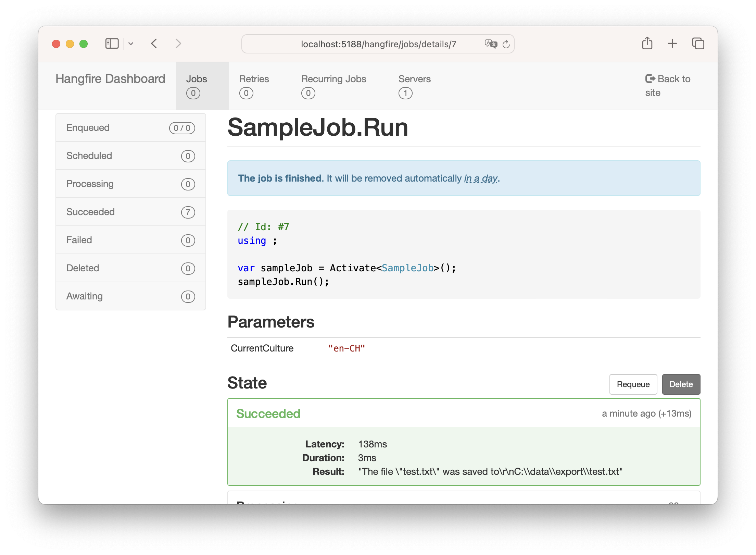756x555 pixels.
Task: Open the Servers tab
Action: [x=414, y=85]
